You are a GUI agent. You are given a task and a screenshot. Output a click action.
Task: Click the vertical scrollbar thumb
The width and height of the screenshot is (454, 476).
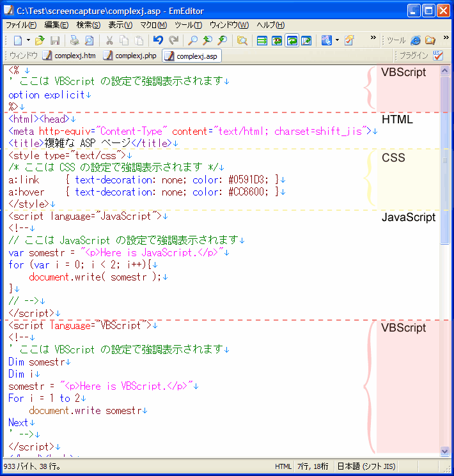pos(444,160)
